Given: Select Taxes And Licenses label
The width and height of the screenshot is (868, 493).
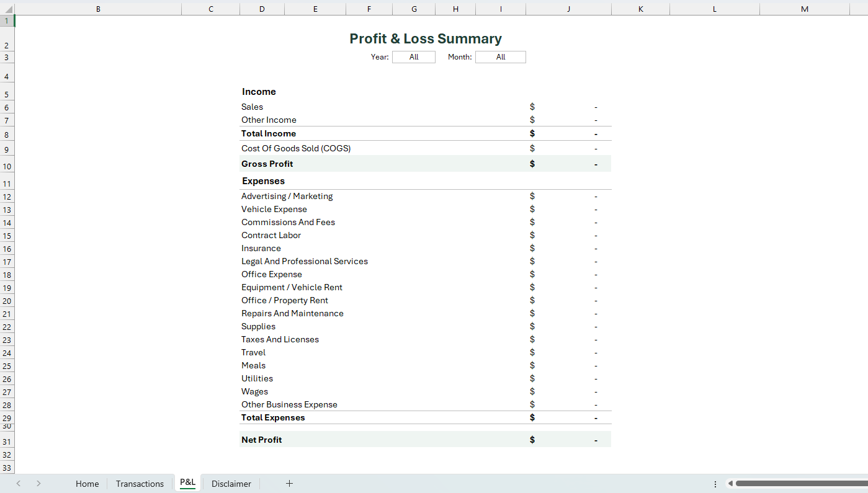Looking at the screenshot, I should 280,339.
